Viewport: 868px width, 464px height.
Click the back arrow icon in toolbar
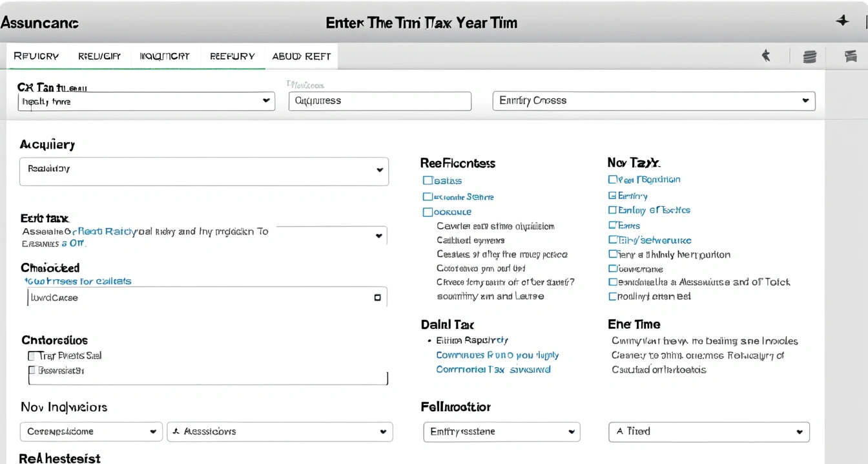click(766, 56)
